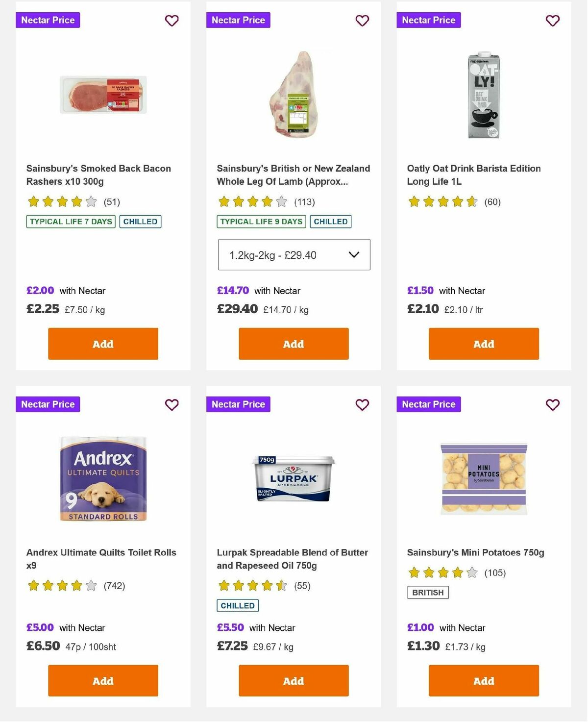Screen dimensions: 588x722
Task: Click the star rating on Andrex toilet rolls
Action: (62, 585)
